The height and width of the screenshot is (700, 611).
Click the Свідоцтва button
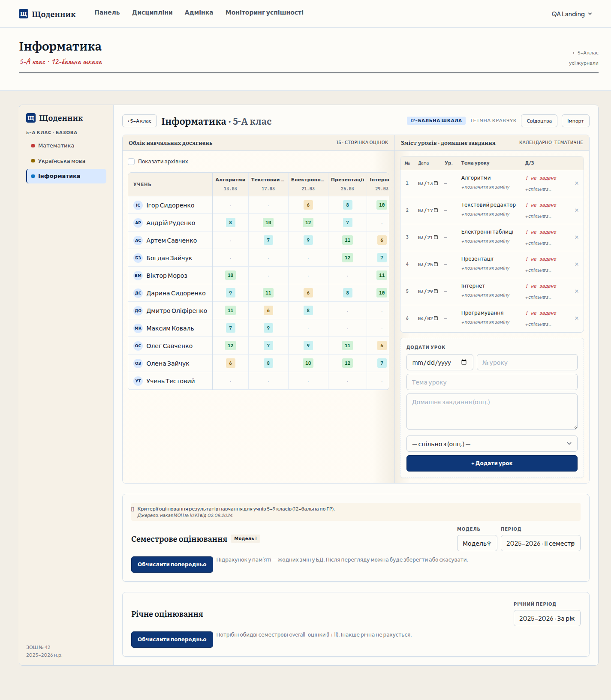tap(539, 121)
